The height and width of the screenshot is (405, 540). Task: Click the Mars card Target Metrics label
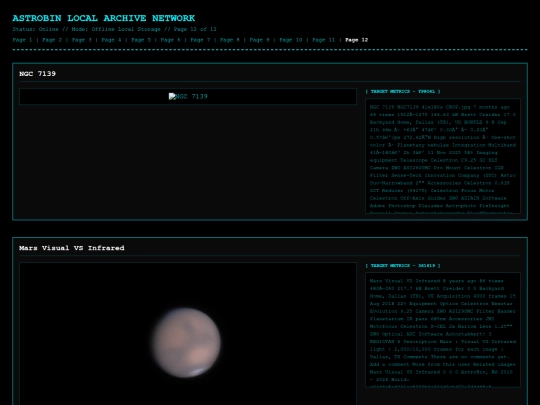(x=403, y=266)
